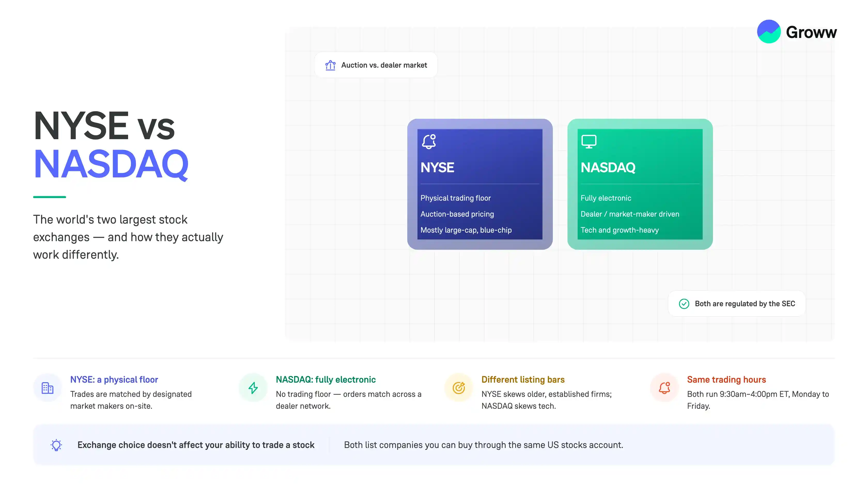
Task: Click the 'NASDAQ: fully electronic' heading
Action: tap(326, 380)
